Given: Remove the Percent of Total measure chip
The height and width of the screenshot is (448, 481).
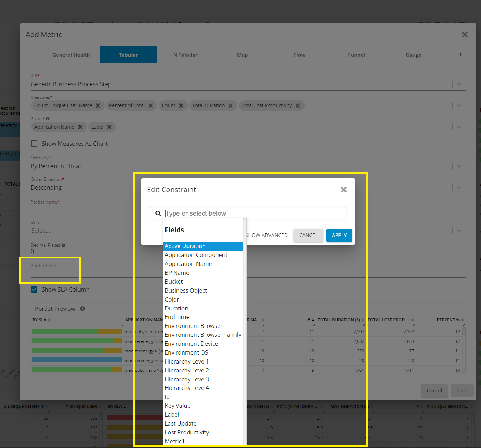Looking at the screenshot, I should pos(150,105).
